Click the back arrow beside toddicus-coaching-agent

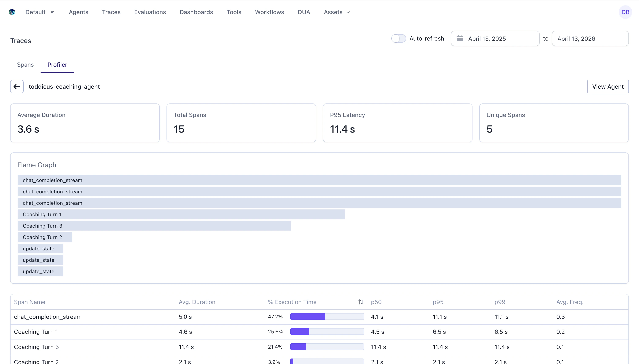17,87
